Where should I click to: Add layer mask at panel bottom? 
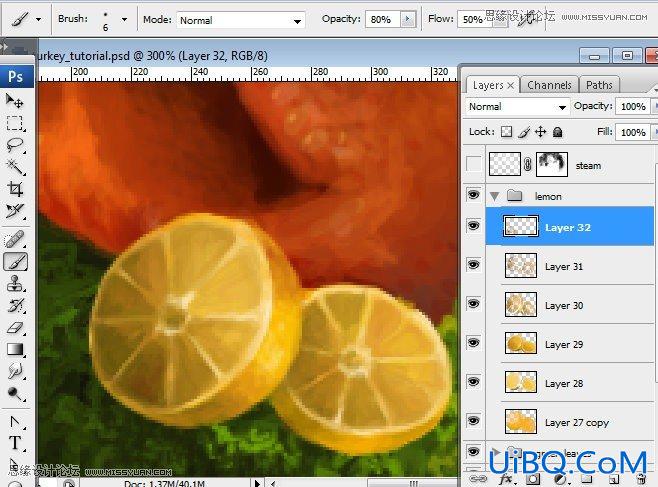coord(533,479)
